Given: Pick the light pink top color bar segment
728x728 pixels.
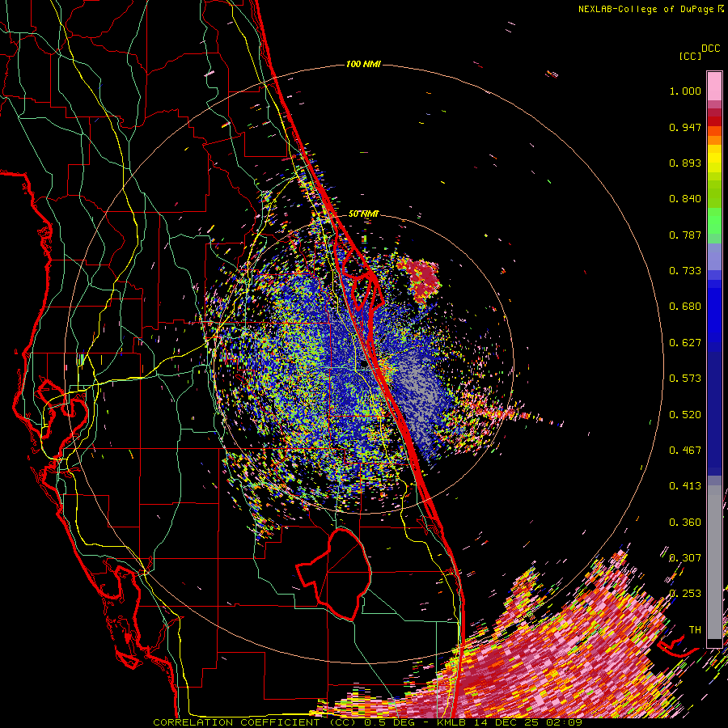Looking at the screenshot, I should 714,86.
